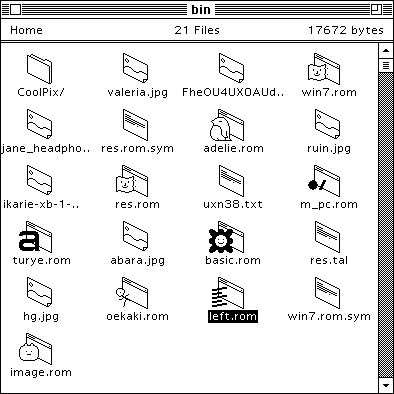The height and width of the screenshot is (394, 394).
Task: Select the turye.rom letter icon
Action: [35, 237]
